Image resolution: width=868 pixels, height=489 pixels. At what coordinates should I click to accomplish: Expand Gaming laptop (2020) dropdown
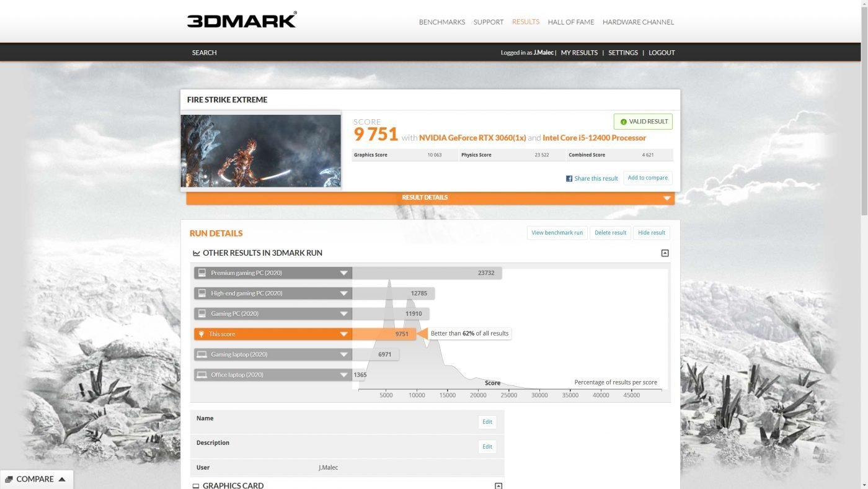(343, 355)
